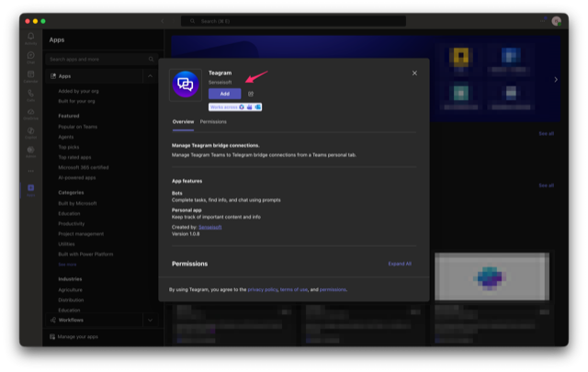Open the terms of use link
The height and width of the screenshot is (372, 588).
(294, 289)
